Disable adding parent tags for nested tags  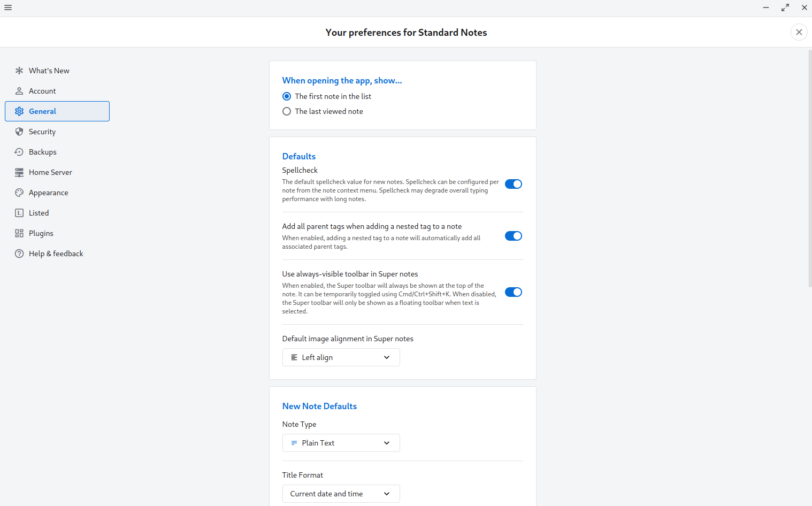(514, 236)
